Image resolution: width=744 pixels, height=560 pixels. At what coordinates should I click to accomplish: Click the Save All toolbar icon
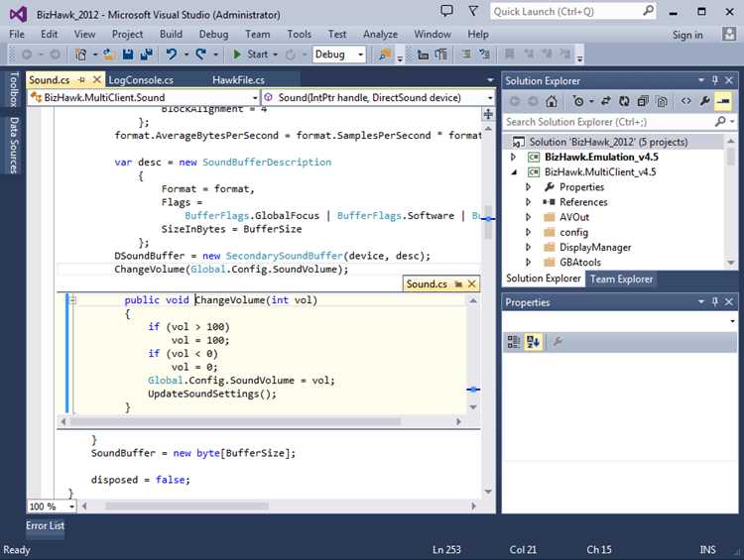pos(146,55)
